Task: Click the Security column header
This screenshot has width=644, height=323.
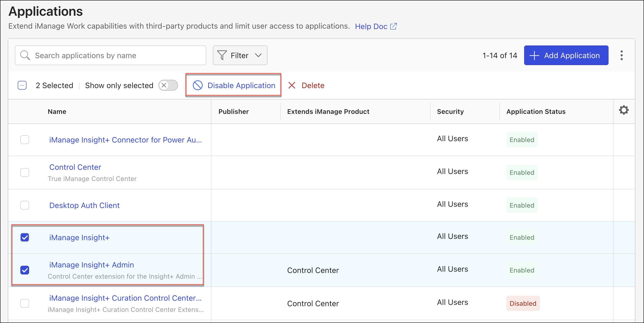Action: click(x=450, y=111)
